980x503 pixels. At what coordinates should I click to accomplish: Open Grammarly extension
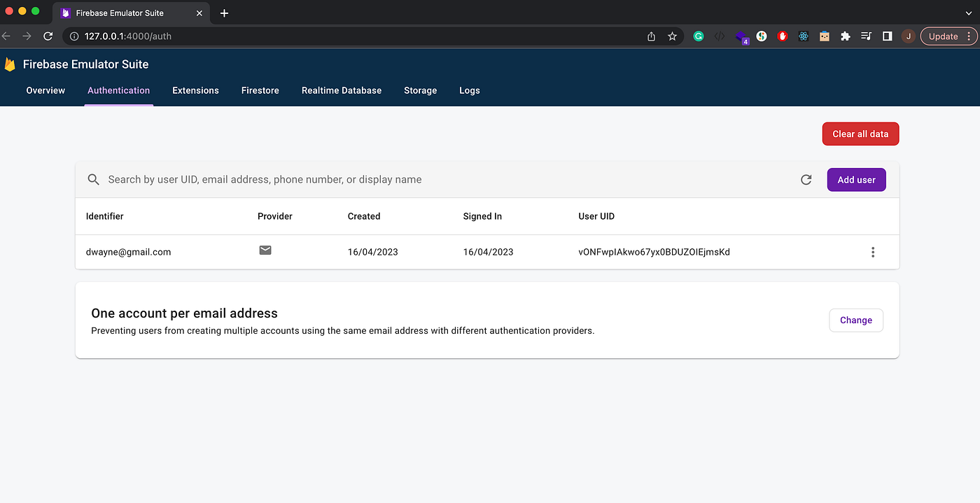698,36
